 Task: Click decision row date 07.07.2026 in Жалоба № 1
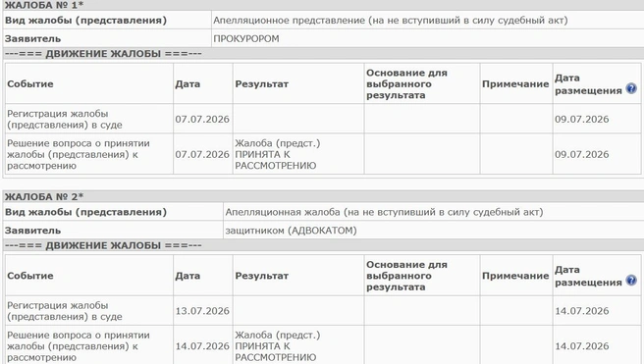202,154
